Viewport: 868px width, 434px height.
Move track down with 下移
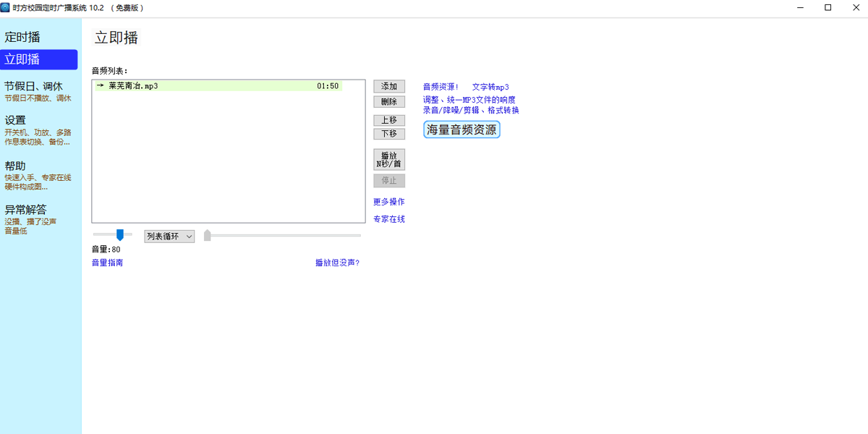click(389, 134)
